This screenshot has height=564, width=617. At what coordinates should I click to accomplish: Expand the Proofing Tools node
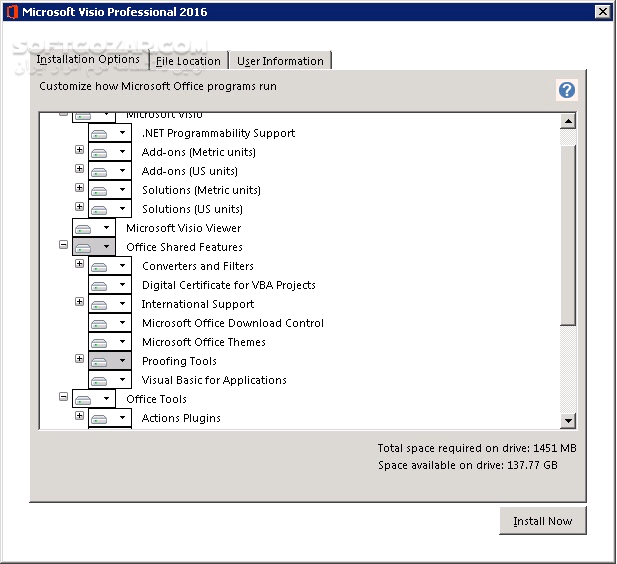coord(80,360)
